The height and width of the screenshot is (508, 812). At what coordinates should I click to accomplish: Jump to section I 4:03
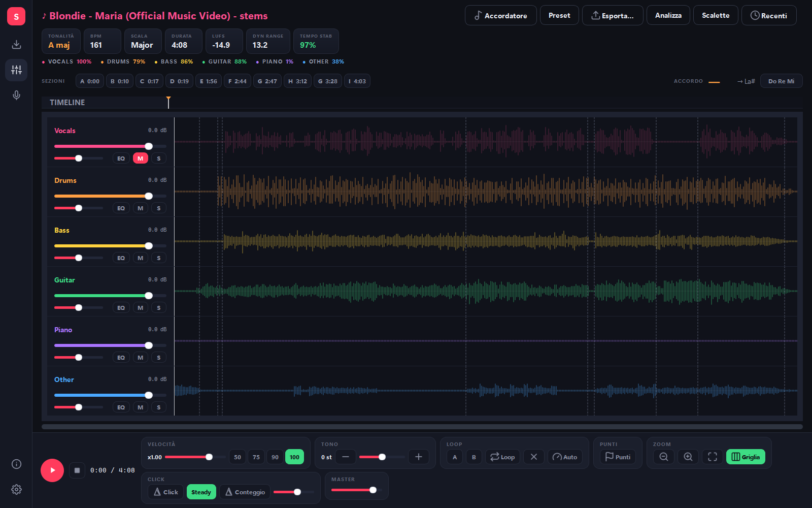(x=357, y=81)
